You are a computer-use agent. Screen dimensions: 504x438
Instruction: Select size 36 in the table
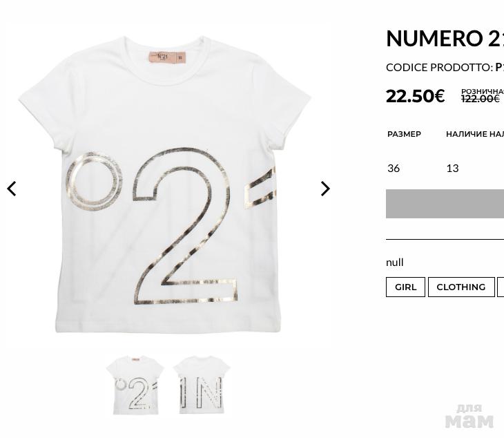(394, 168)
